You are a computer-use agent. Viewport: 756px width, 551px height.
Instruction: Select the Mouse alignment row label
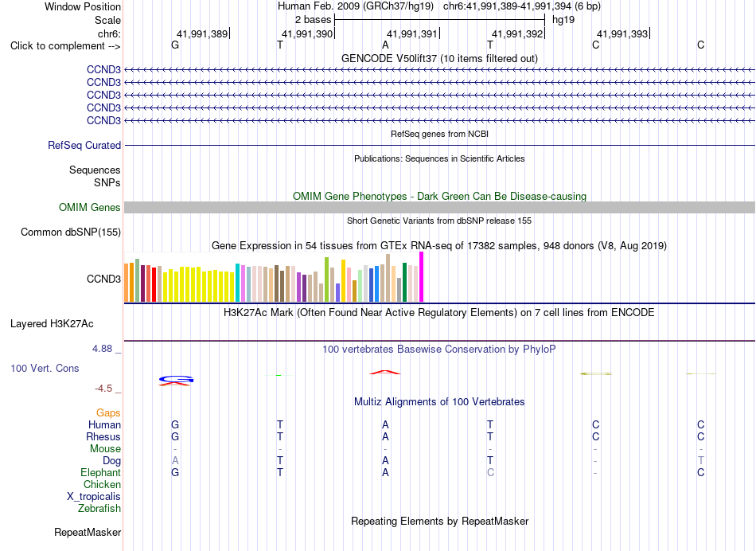tap(105, 449)
